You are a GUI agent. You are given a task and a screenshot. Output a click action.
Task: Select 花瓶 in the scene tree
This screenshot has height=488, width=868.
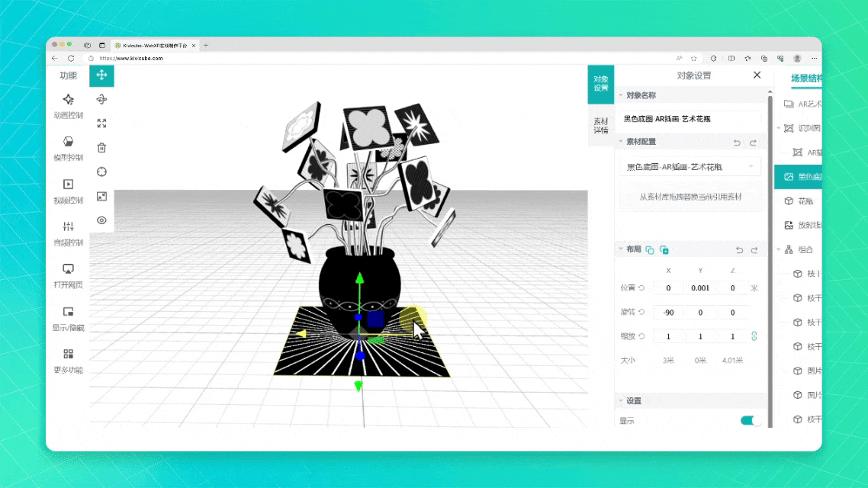[x=805, y=201]
